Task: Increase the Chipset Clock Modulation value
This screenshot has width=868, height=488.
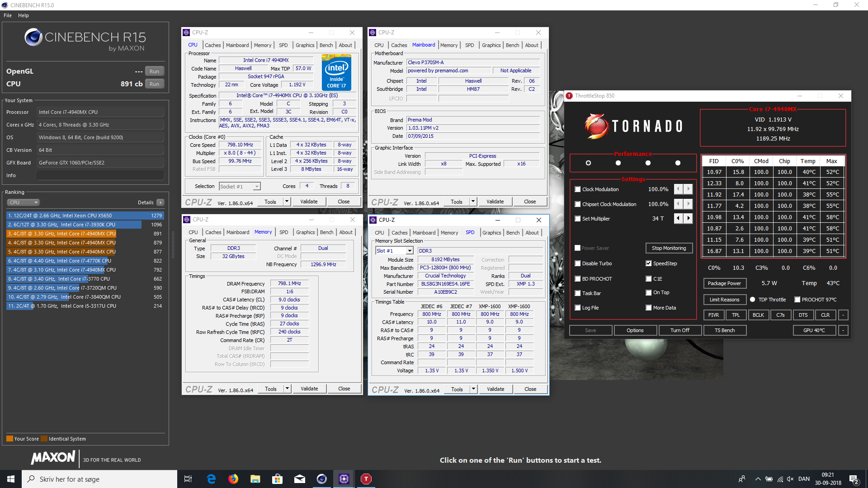Action: [688, 204]
